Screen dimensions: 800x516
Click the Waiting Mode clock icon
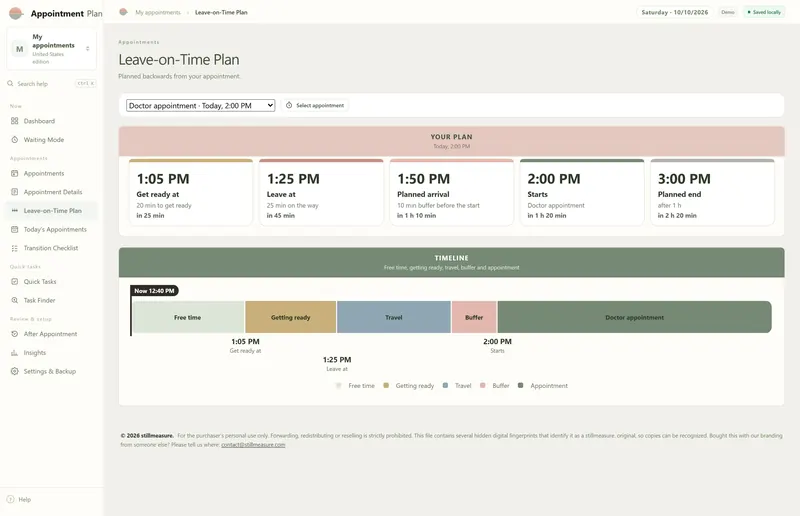click(14, 139)
